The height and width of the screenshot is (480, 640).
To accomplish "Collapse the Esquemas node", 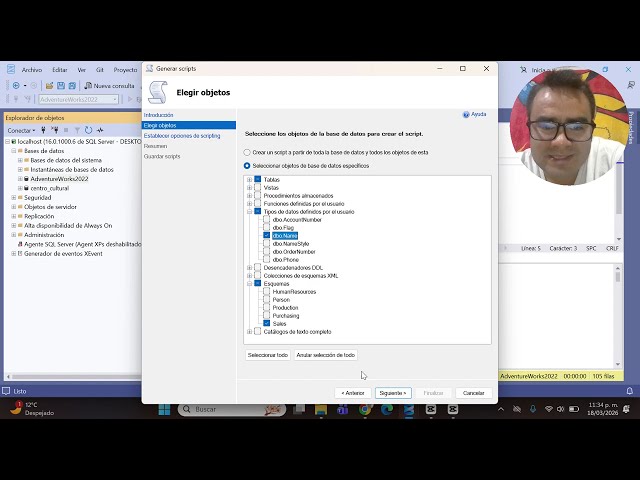I will click(x=249, y=283).
